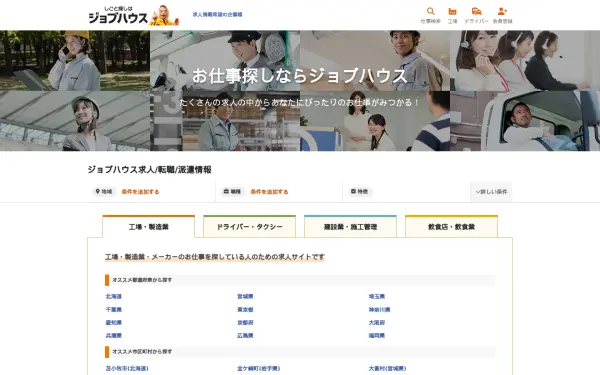Open 東京都 prefecture link
Screen dimensions: 600x375
pos(245,310)
